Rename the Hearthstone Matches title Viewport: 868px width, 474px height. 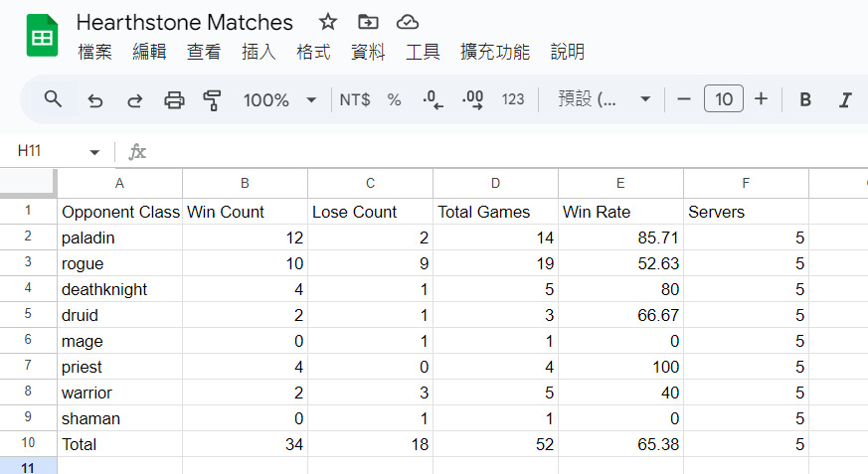point(184,23)
